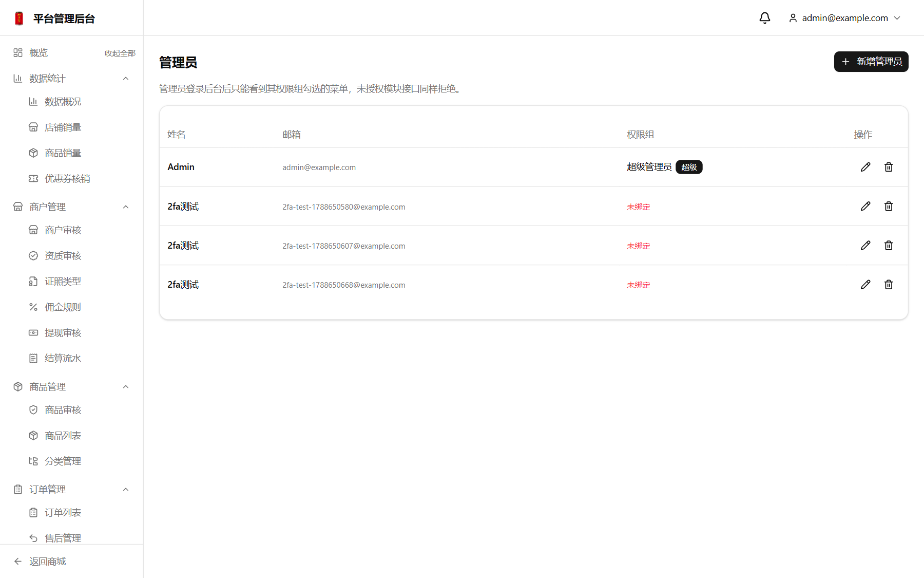Click the 超级 badge in Admin row
The image size is (924, 578).
(x=689, y=167)
